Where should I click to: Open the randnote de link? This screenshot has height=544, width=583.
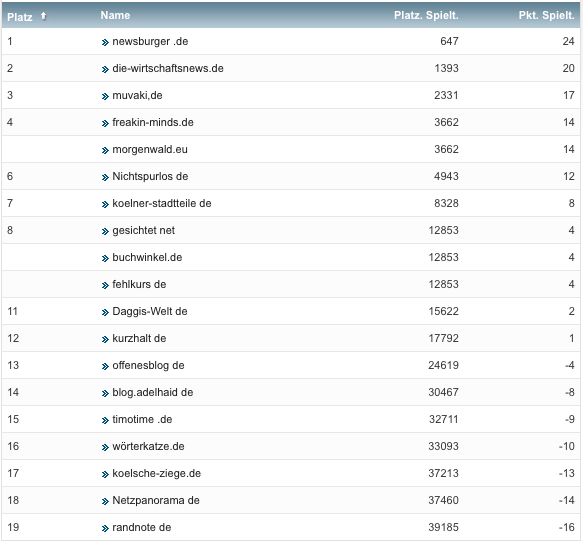pos(142,527)
